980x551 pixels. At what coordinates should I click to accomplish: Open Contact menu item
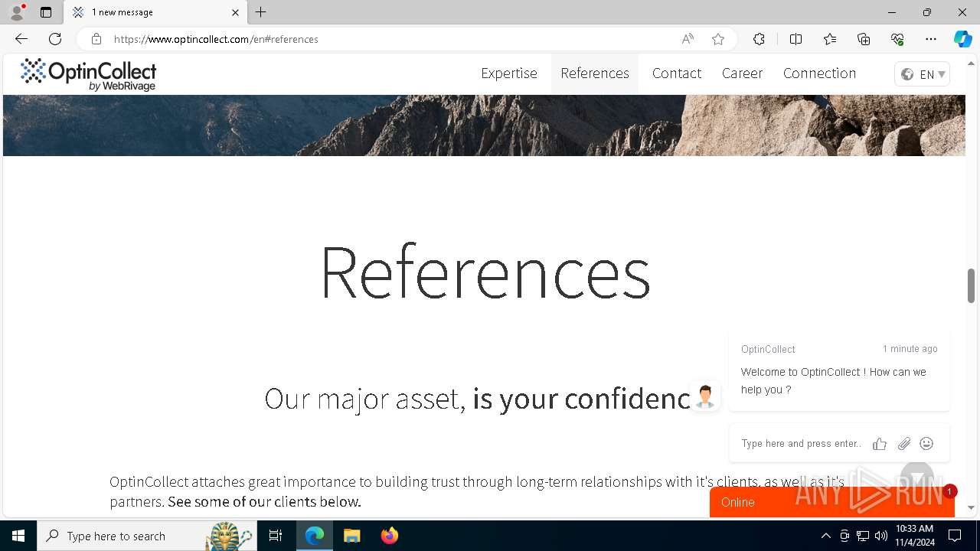tap(677, 73)
